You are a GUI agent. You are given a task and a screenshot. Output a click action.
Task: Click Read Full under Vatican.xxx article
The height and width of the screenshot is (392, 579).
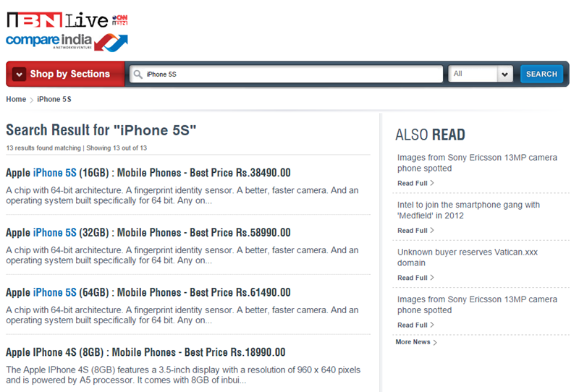tap(415, 278)
